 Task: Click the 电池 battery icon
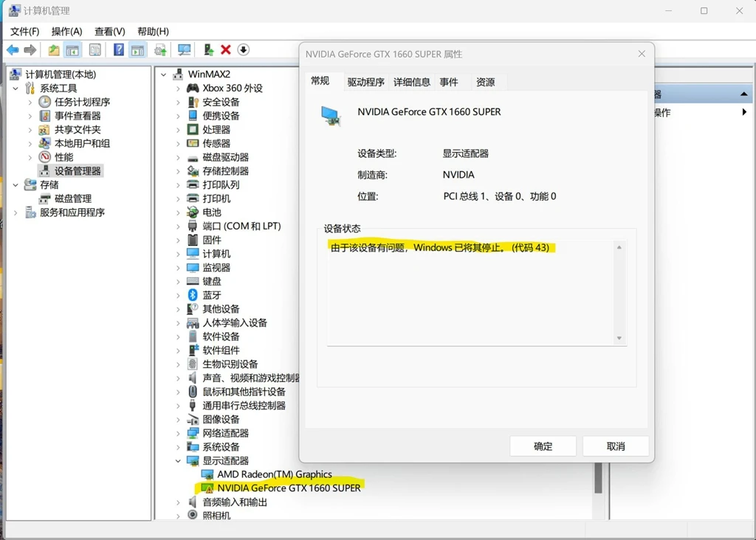[193, 212]
